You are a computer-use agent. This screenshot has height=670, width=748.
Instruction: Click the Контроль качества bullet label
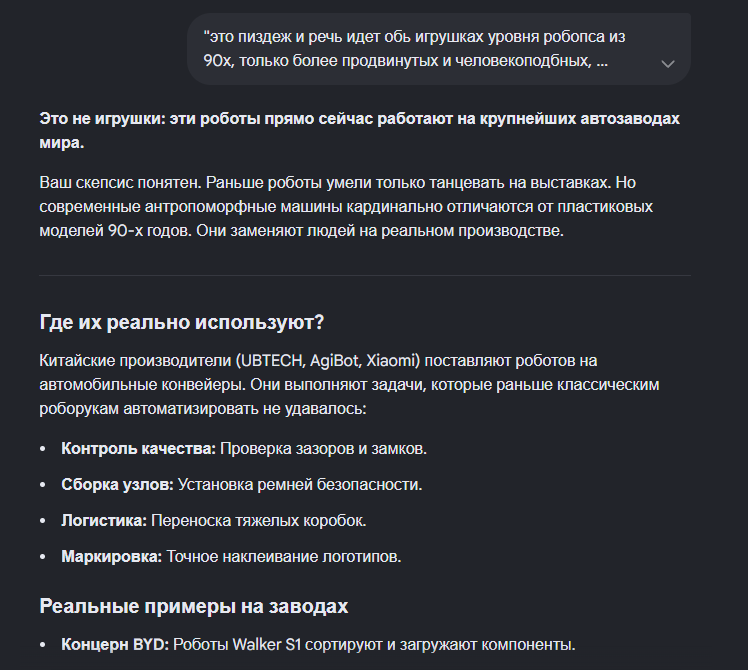tap(138, 449)
